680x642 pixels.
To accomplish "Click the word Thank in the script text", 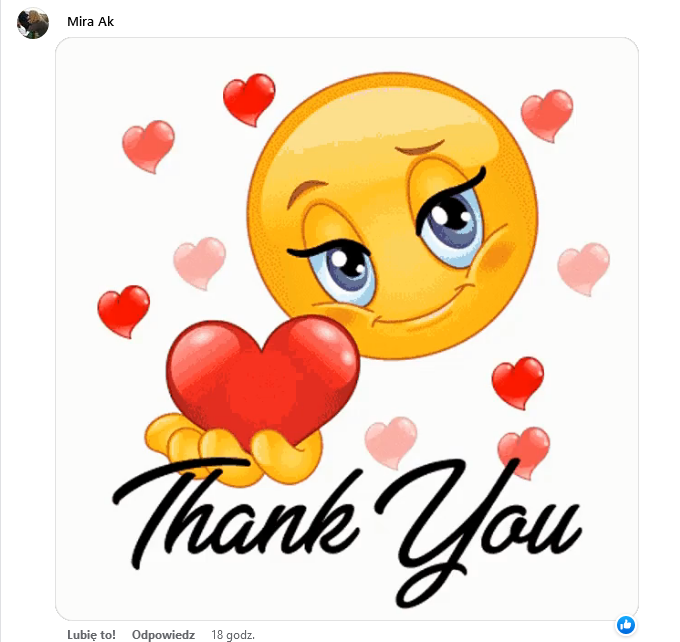I will click(x=236, y=514).
